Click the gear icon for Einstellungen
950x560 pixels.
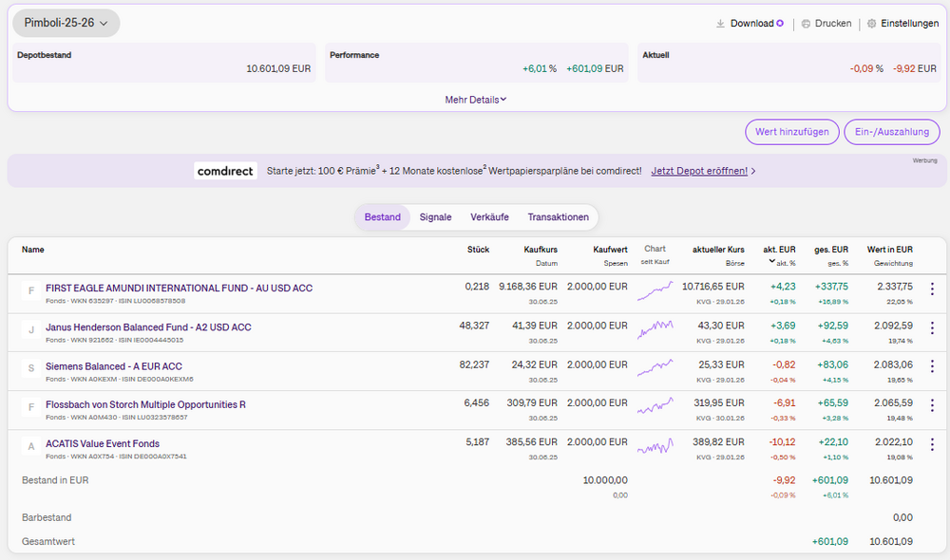coord(871,24)
